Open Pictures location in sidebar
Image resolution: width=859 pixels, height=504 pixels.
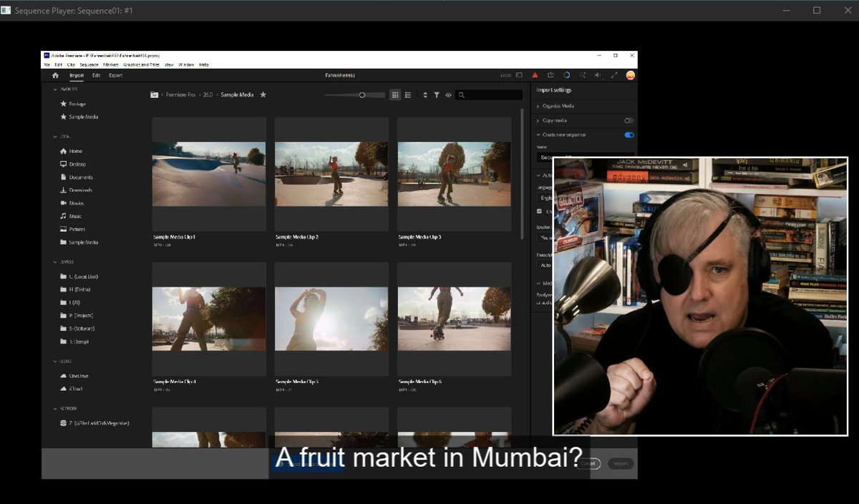click(72, 229)
